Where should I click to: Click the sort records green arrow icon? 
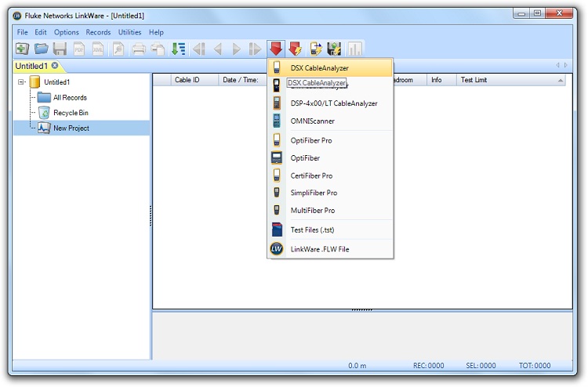[178, 49]
